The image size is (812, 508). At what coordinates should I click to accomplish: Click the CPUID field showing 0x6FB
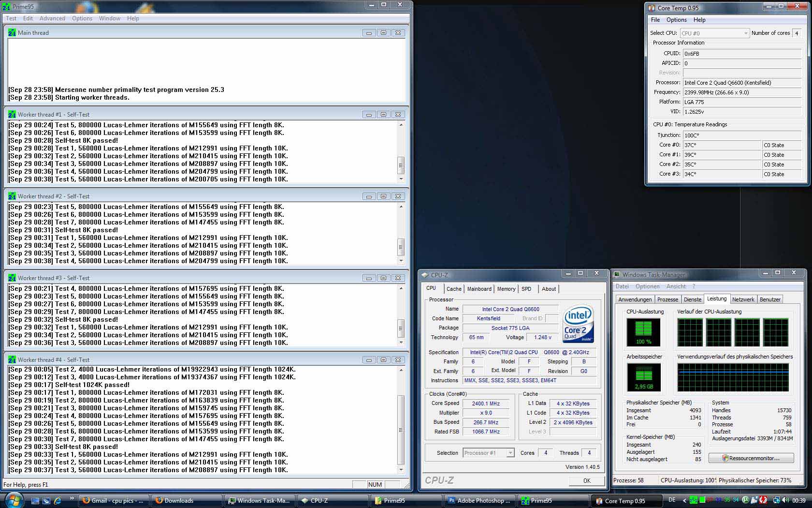point(742,54)
